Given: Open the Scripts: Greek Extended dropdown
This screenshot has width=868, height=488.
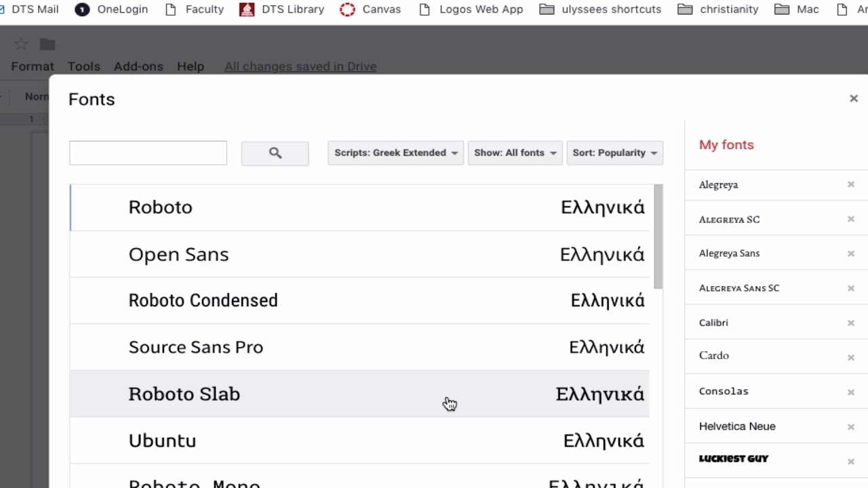Looking at the screenshot, I should point(395,153).
